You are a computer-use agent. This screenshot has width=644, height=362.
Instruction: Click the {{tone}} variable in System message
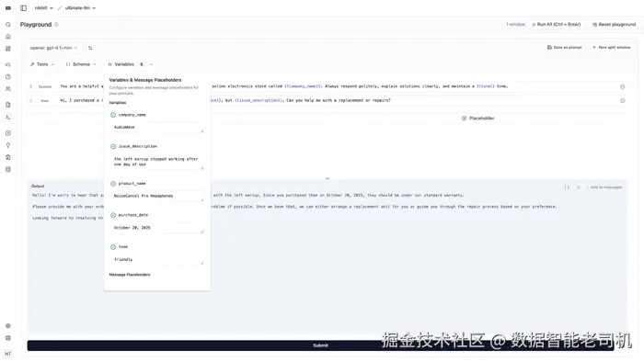(486, 86)
